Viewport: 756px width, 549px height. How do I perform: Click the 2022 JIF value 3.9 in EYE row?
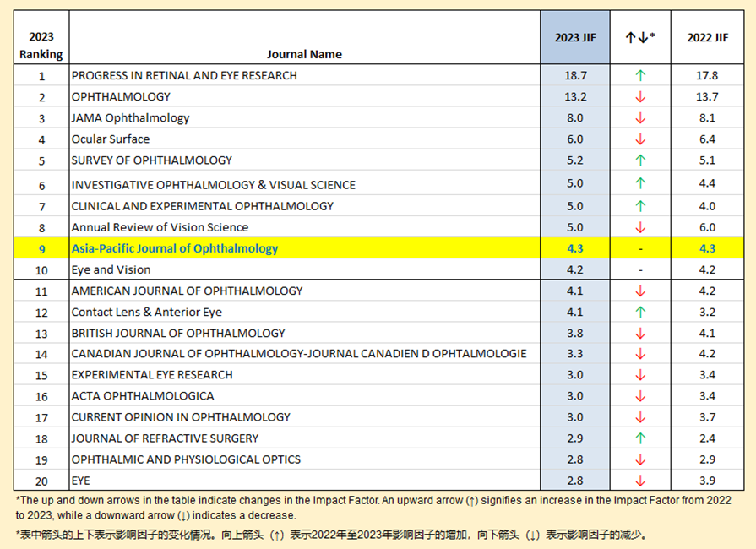(x=707, y=481)
